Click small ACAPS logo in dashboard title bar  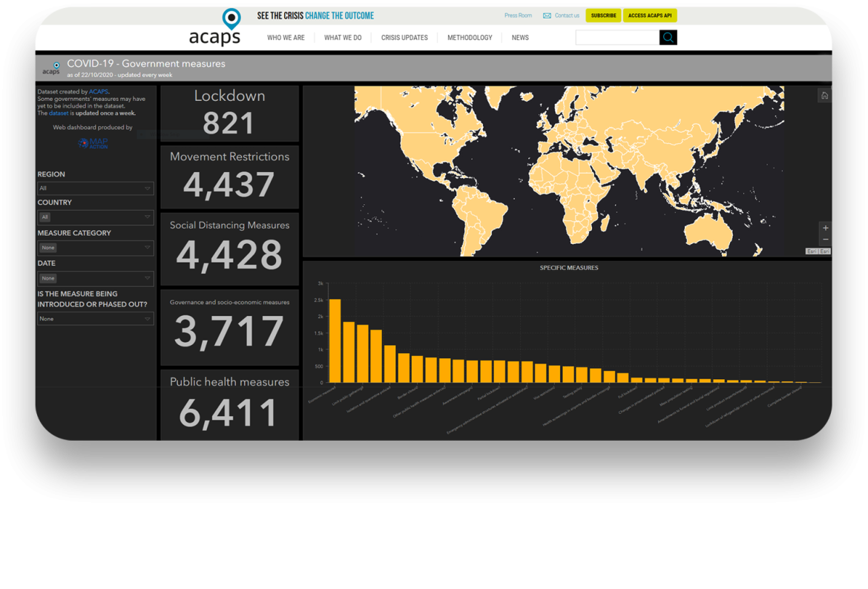pyautogui.click(x=51, y=68)
